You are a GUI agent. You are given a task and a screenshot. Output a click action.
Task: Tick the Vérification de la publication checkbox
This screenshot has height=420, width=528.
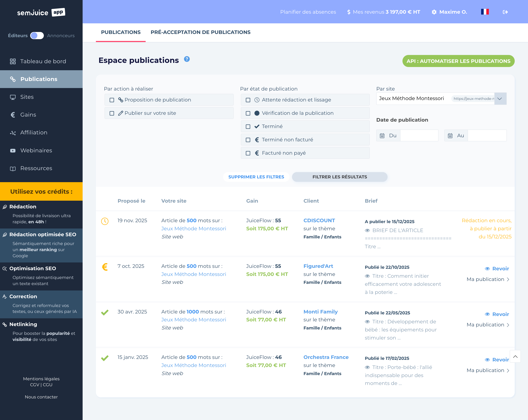coord(248,113)
